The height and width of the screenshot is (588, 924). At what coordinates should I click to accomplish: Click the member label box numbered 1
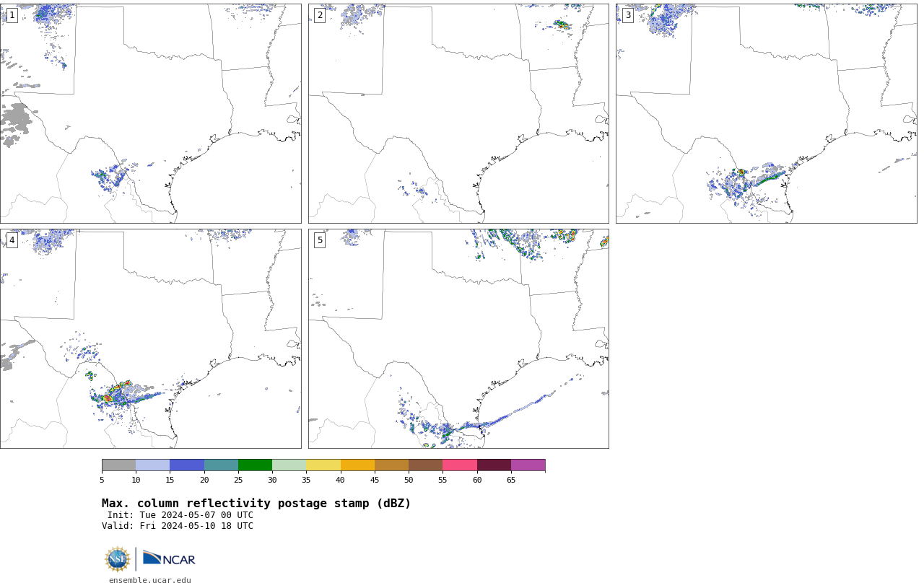[12, 15]
